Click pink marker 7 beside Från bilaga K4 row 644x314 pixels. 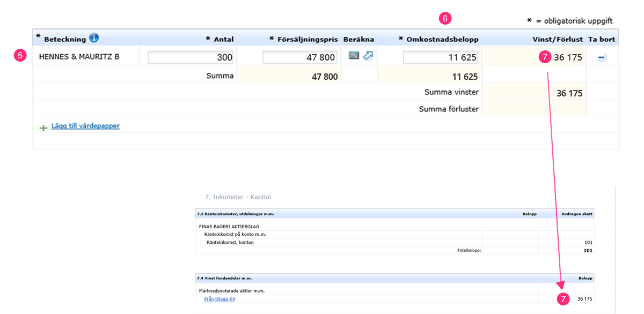562,299
